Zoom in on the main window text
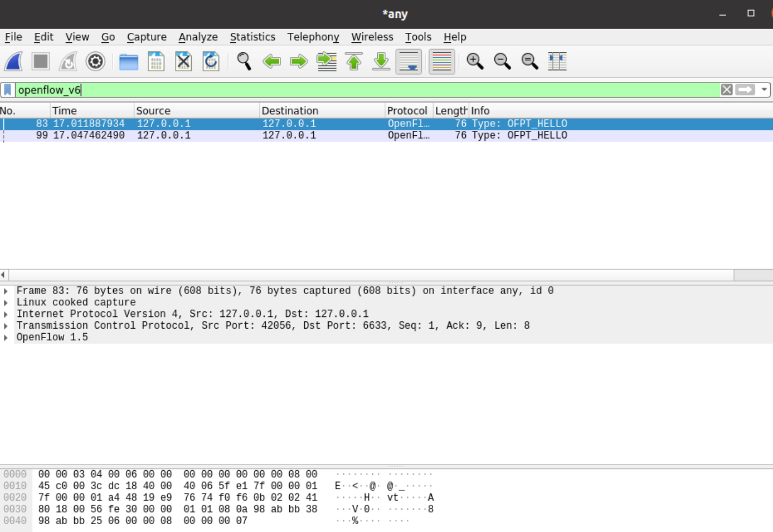The height and width of the screenshot is (532, 773). (475, 61)
